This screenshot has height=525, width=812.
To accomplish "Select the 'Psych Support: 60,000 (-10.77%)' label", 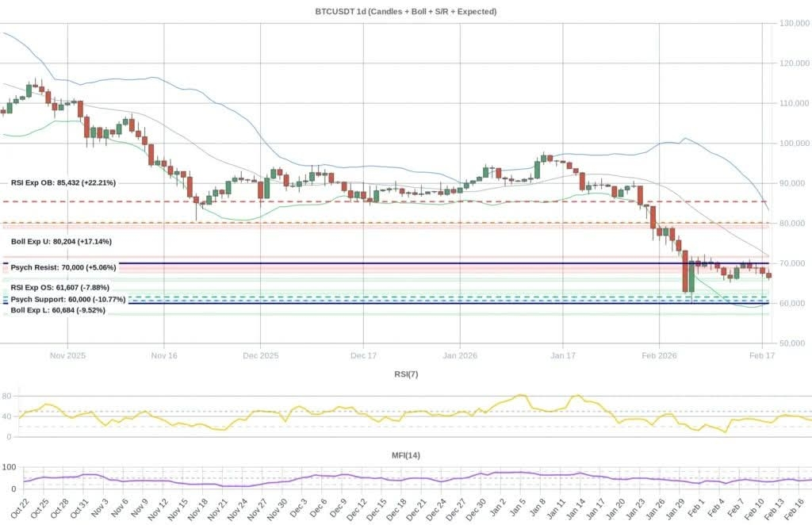I will coord(68,299).
